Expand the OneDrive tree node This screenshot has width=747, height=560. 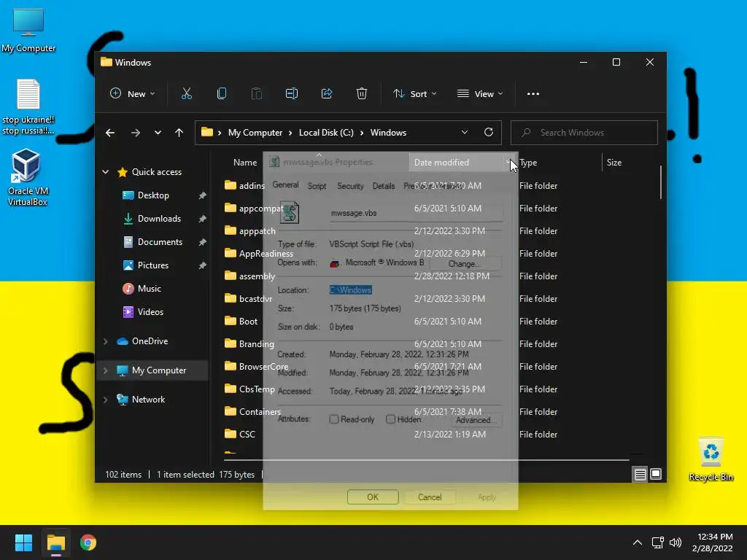click(x=105, y=341)
